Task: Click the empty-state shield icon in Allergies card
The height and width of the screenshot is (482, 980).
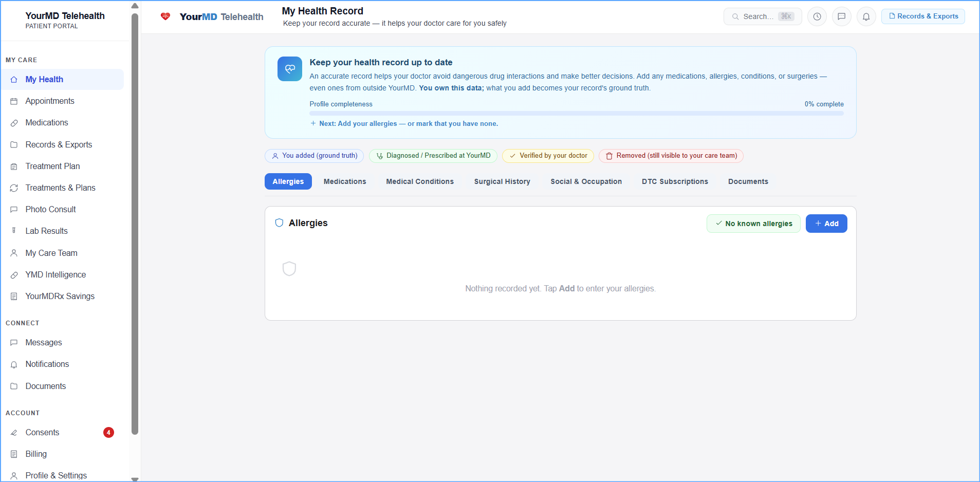Action: click(x=289, y=268)
